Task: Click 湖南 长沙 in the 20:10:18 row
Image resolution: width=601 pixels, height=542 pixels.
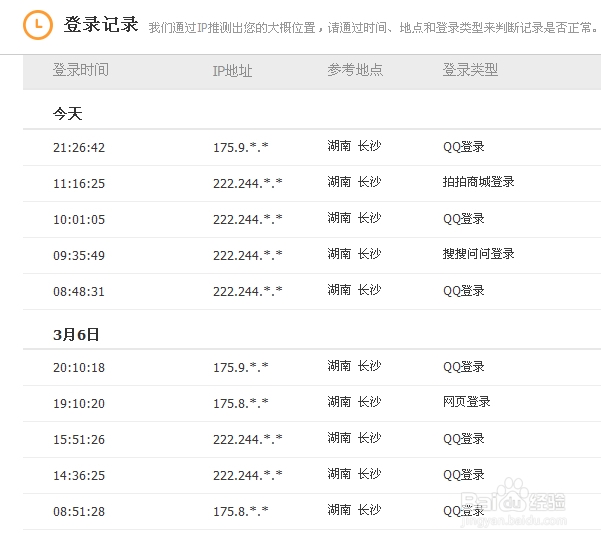Action: tap(354, 366)
